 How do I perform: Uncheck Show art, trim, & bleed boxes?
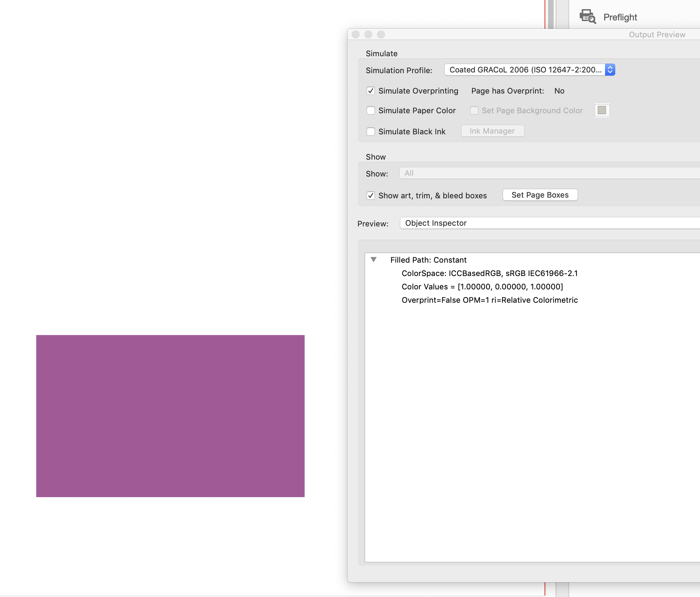[371, 195]
